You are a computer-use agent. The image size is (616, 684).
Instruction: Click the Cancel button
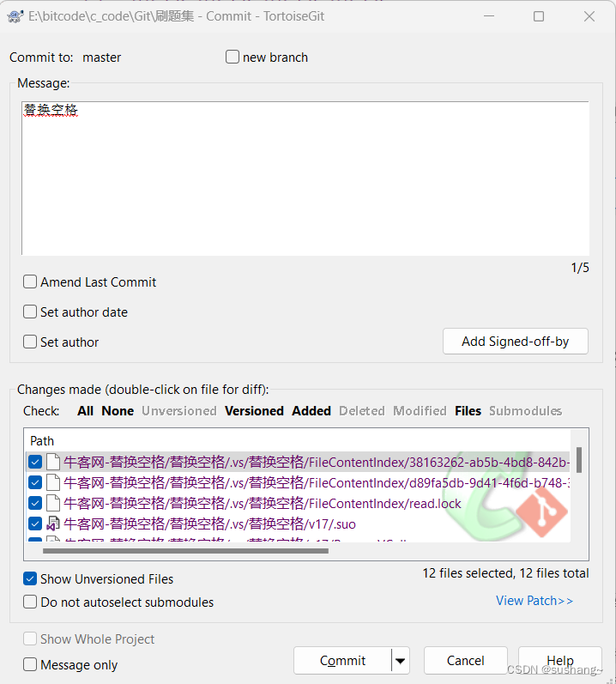click(465, 661)
